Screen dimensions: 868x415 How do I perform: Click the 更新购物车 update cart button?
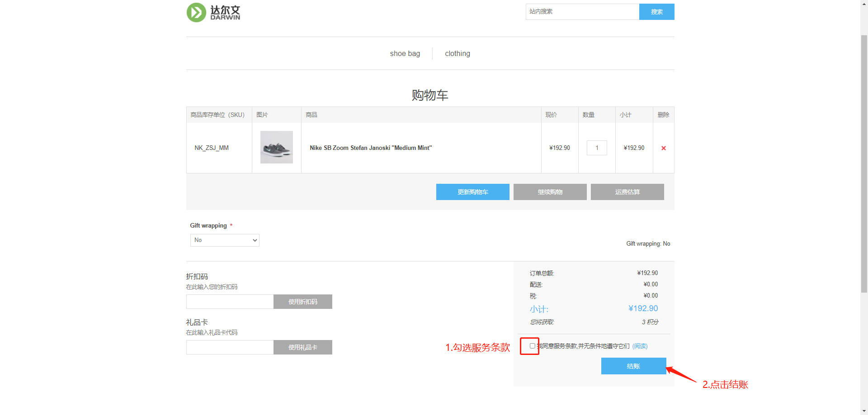[x=472, y=192]
